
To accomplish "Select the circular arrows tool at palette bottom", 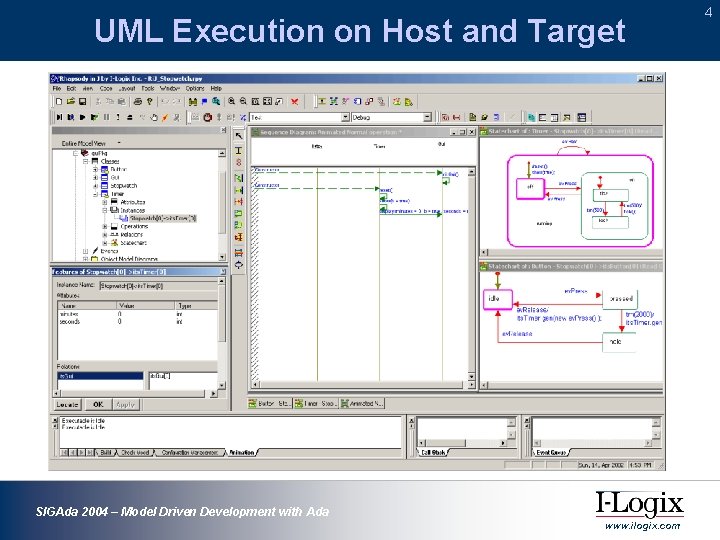I will [239, 264].
